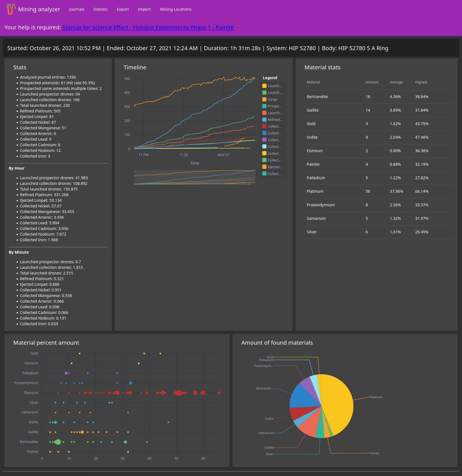Click 'Total launched drones: 2.515' per-minute line
This screenshot has height=476, width=462.
pyautogui.click(x=46, y=273)
